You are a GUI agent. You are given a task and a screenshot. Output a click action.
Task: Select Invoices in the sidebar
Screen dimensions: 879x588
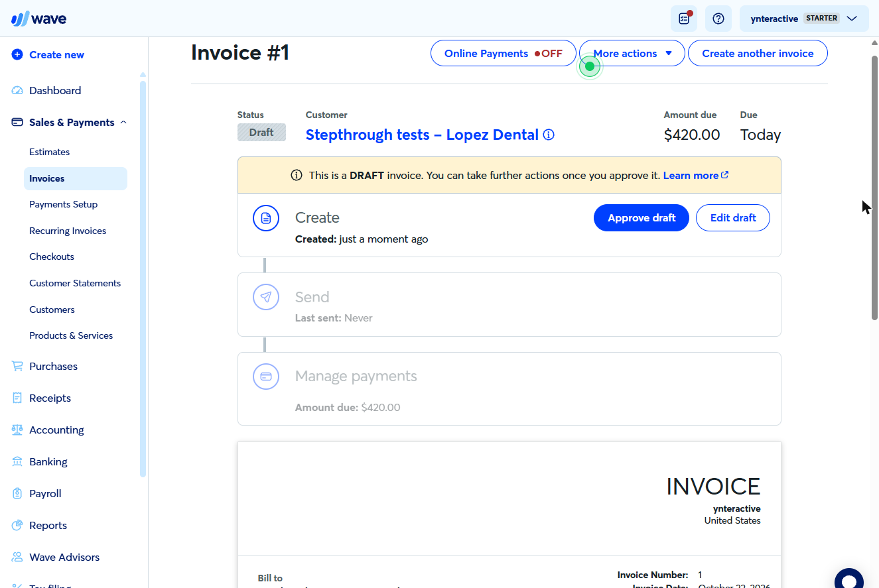coord(76,178)
